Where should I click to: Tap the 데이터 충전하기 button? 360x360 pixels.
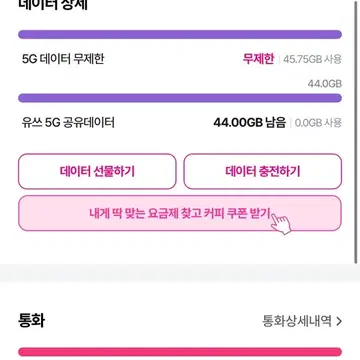coord(263,171)
